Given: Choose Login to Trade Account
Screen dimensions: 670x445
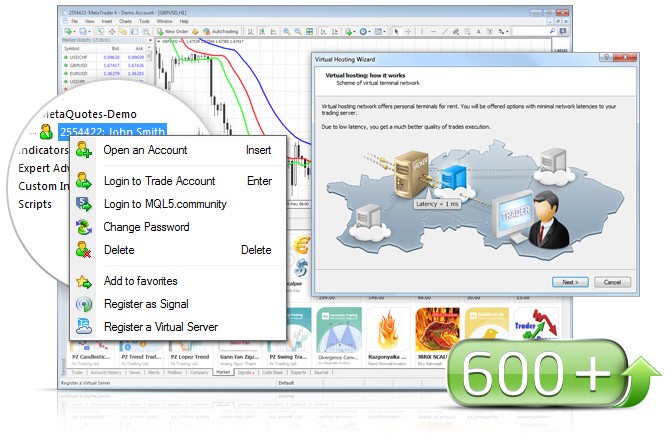Looking at the screenshot, I should (x=177, y=181).
